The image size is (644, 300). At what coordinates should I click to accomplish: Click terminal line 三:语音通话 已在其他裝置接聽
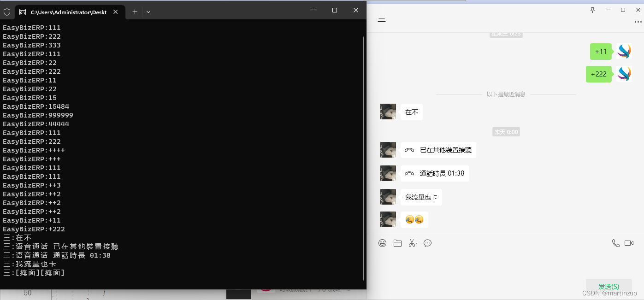pos(61,247)
